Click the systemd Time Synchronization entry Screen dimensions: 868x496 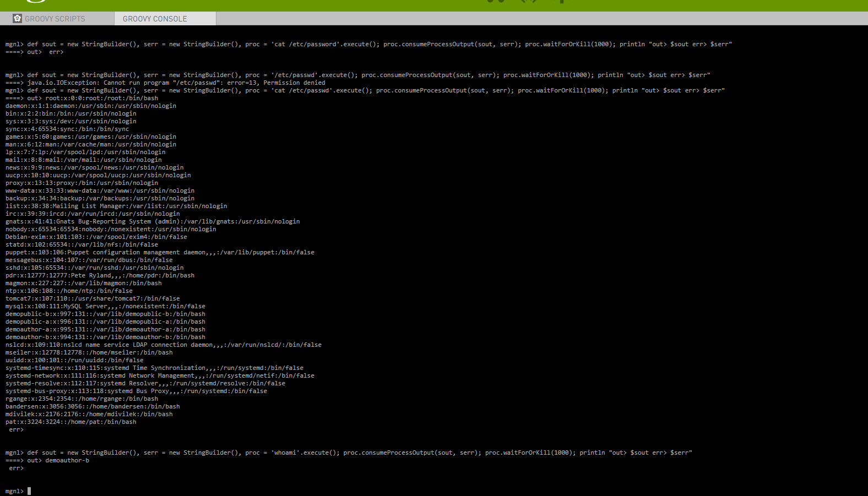pyautogui.click(x=154, y=368)
